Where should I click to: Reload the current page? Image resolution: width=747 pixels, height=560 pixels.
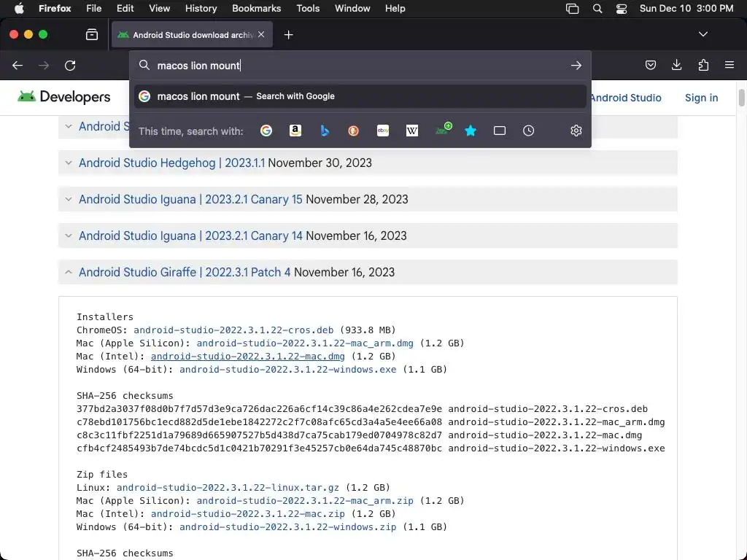tap(70, 65)
